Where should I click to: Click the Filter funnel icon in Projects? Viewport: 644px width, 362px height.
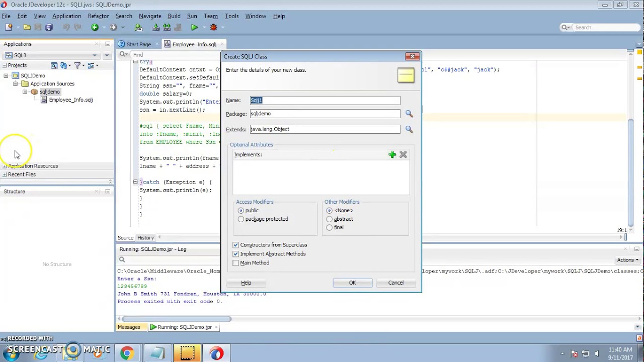77,65
